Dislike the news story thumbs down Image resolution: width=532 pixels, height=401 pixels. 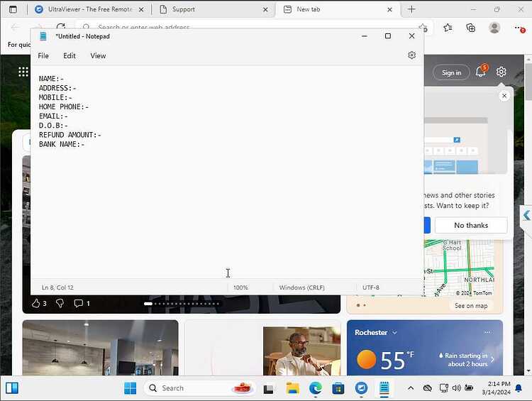[x=60, y=303]
